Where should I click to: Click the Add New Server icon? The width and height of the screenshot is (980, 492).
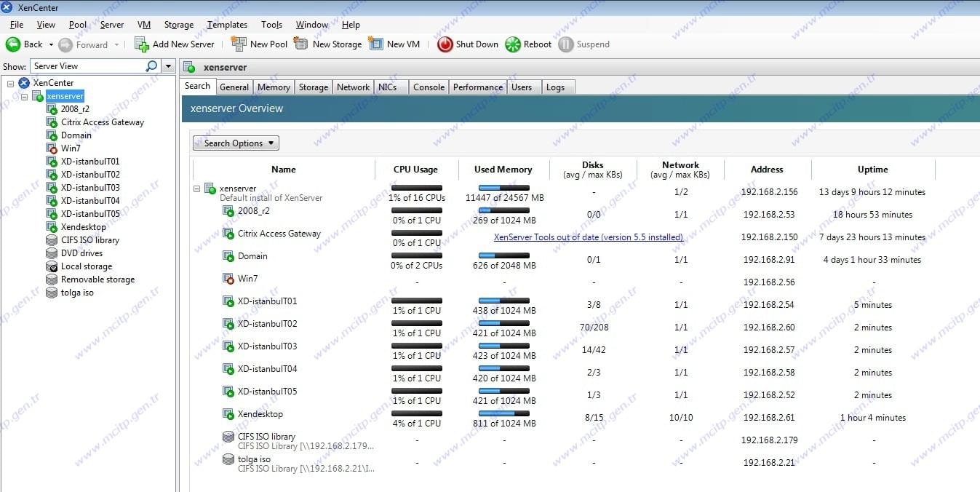142,44
